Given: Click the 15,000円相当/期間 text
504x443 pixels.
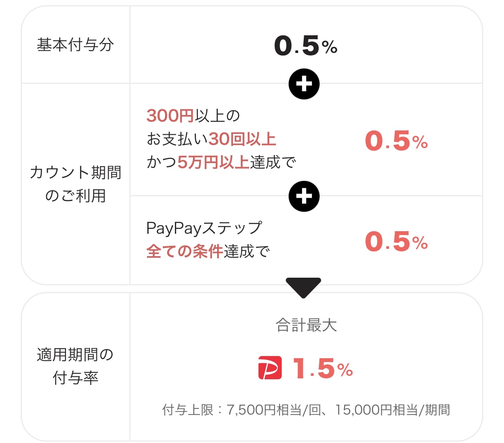Looking at the screenshot, I should (x=392, y=410).
